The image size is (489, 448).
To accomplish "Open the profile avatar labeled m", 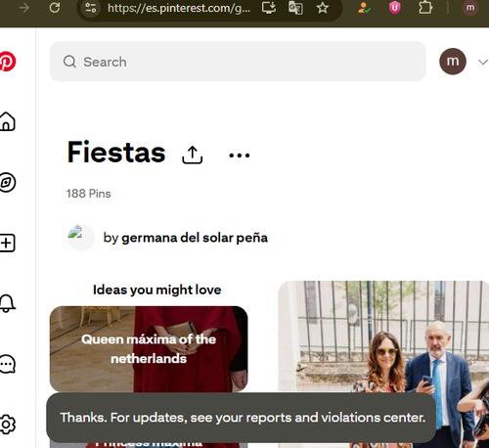I will point(453,62).
